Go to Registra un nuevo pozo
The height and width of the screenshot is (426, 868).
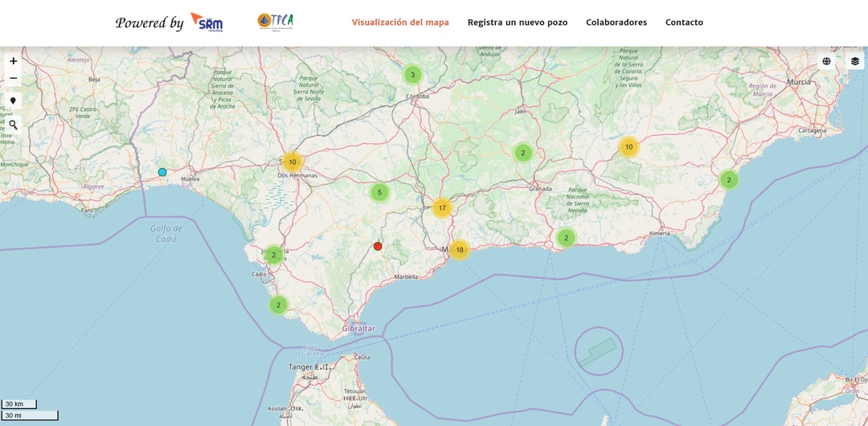click(x=518, y=23)
